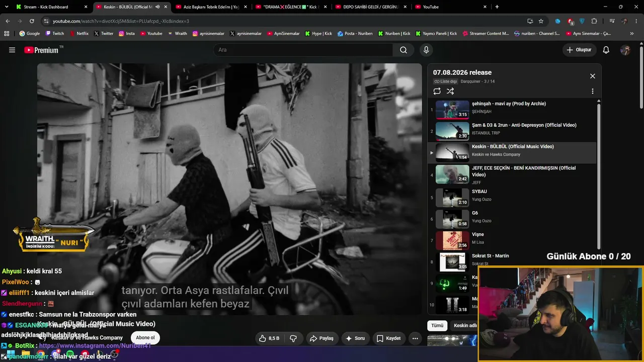Subscribe using Abone ol button

145,338
